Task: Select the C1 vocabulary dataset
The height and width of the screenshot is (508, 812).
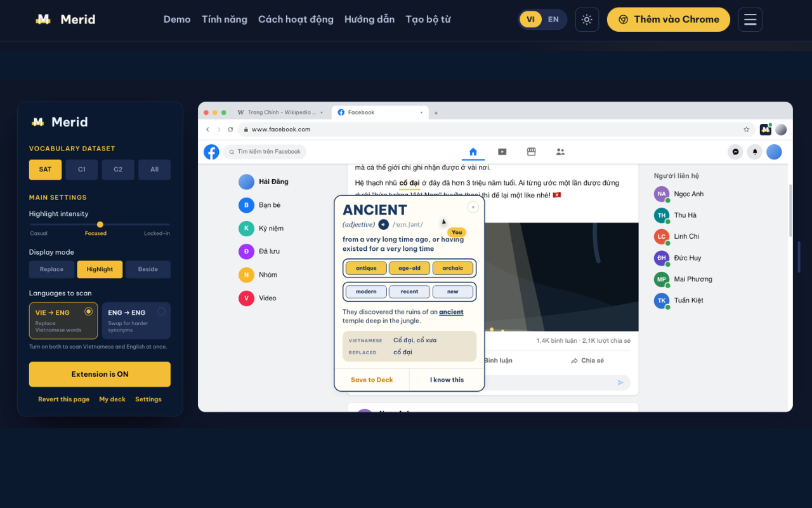Action: pos(82,170)
